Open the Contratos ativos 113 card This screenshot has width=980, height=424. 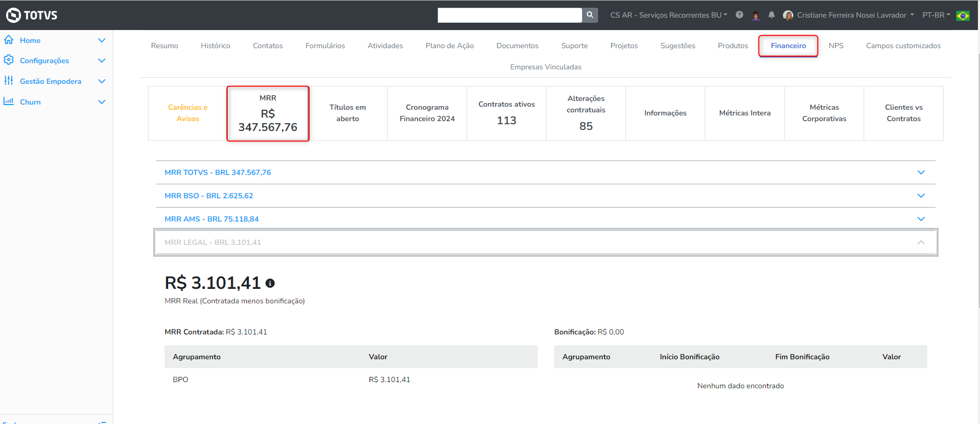(x=507, y=113)
